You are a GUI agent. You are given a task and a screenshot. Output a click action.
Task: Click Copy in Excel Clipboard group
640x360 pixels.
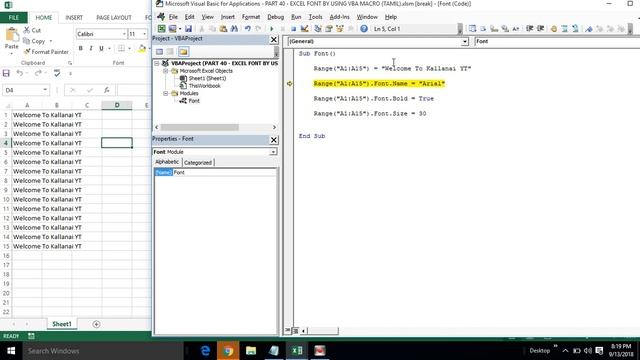coord(34,41)
